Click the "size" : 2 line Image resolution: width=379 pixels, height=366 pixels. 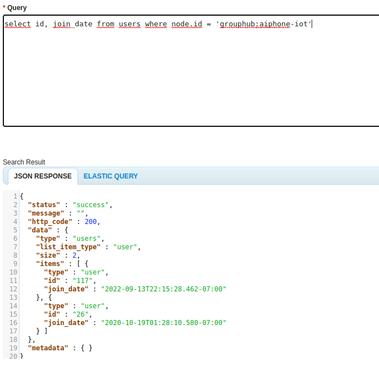[58, 255]
